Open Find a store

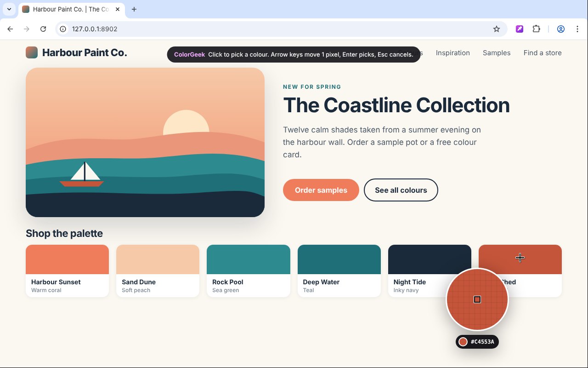point(543,53)
